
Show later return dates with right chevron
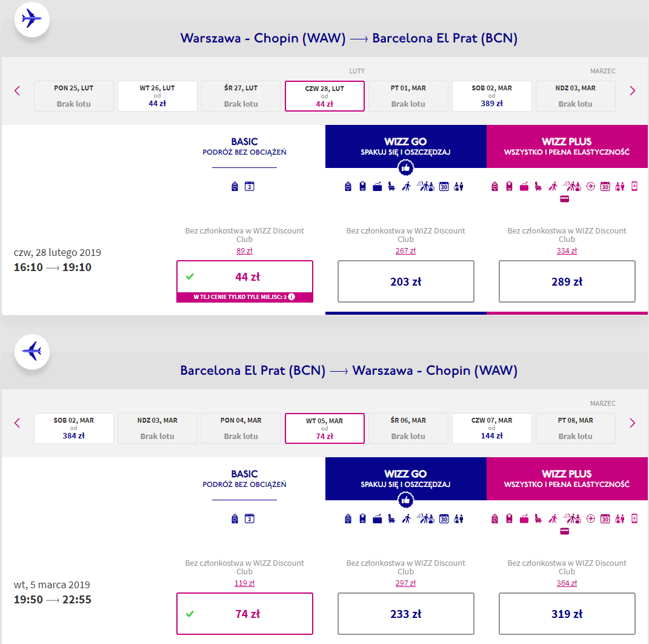click(633, 423)
